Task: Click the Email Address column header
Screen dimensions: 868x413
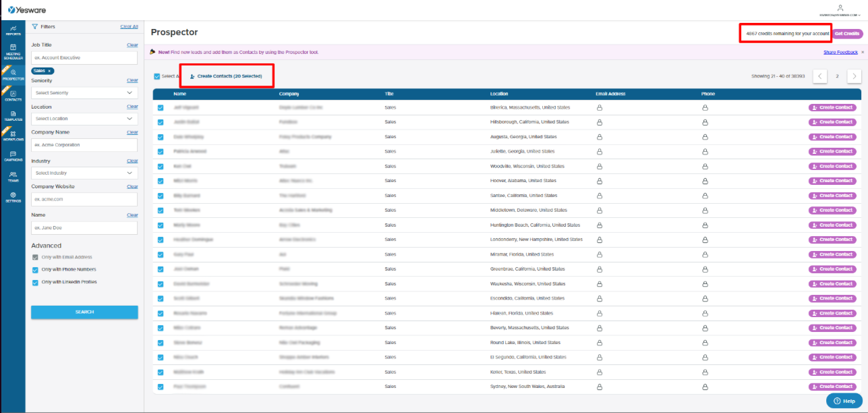Action: pos(610,94)
